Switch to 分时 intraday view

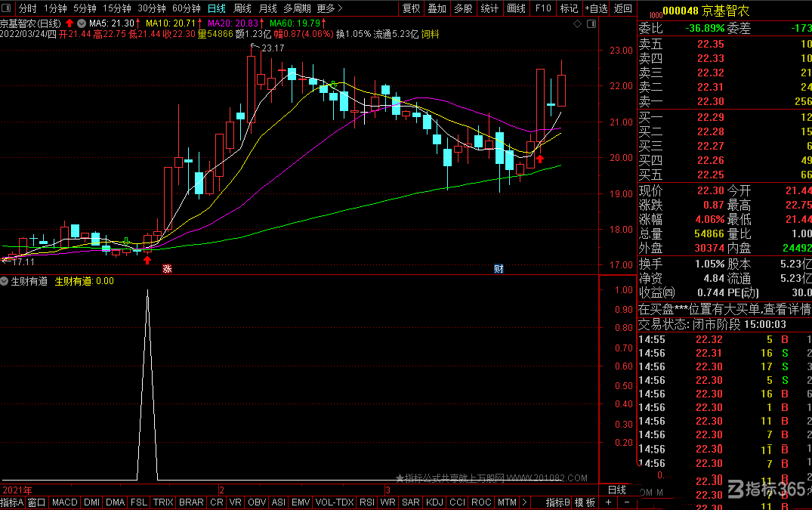pyautogui.click(x=27, y=8)
